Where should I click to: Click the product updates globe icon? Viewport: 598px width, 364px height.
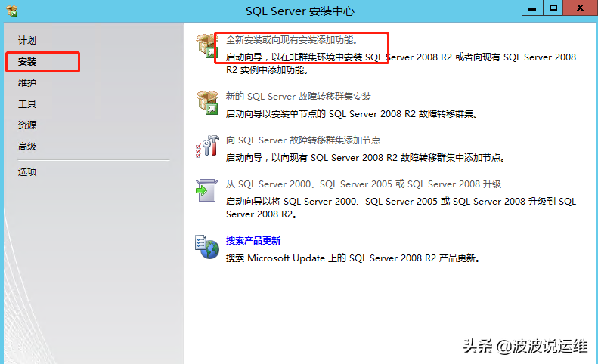click(207, 247)
